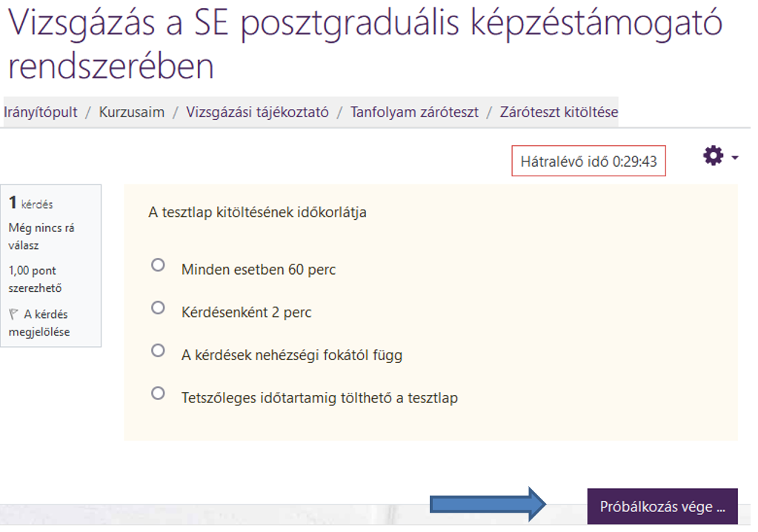Click the "Még nincs rá válasz" status text

[x=41, y=236]
